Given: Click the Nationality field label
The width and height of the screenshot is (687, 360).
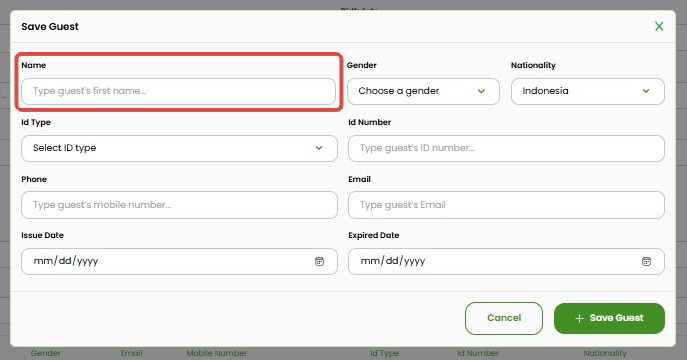Looking at the screenshot, I should 533,65.
